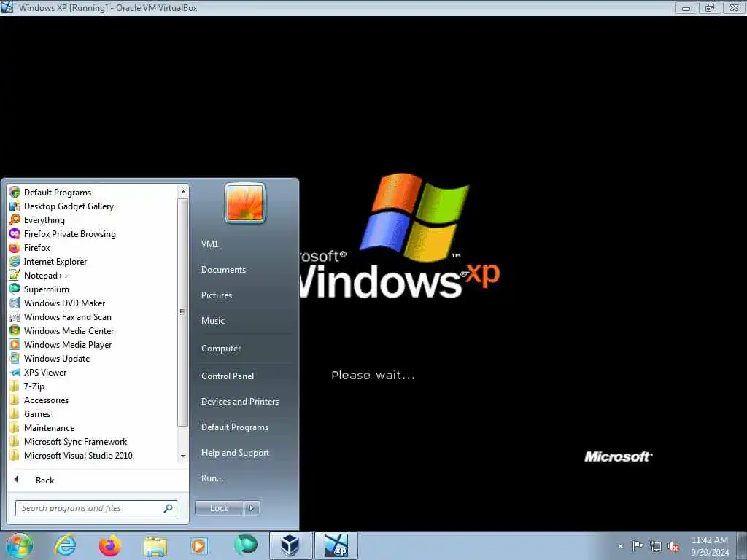This screenshot has height=560, width=747.
Task: Open Pictures from Start menu
Action: coord(216,295)
